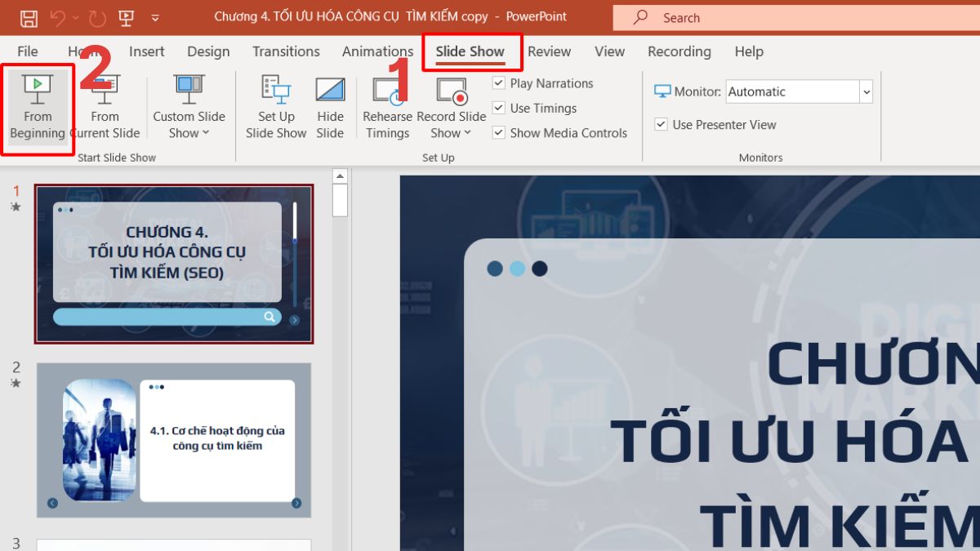Select slide 2 thumbnail 4.1 Cơ chế

pyautogui.click(x=174, y=440)
